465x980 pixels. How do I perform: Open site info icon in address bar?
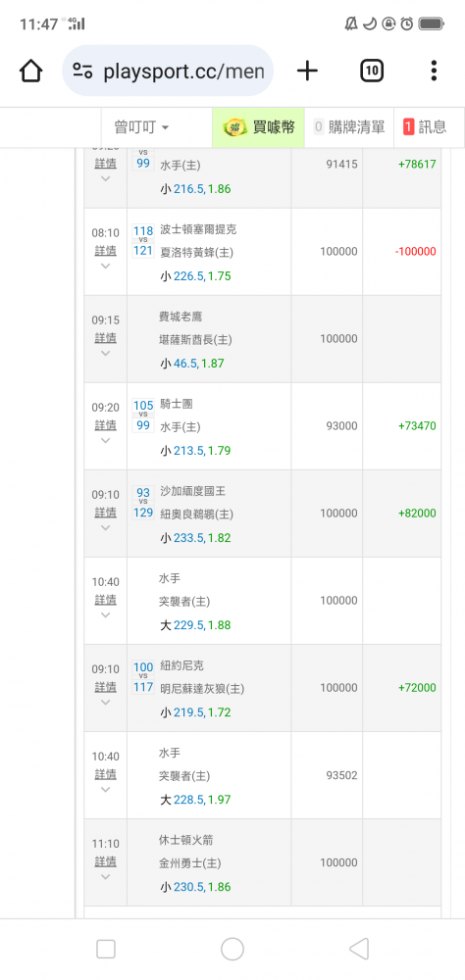(83, 71)
